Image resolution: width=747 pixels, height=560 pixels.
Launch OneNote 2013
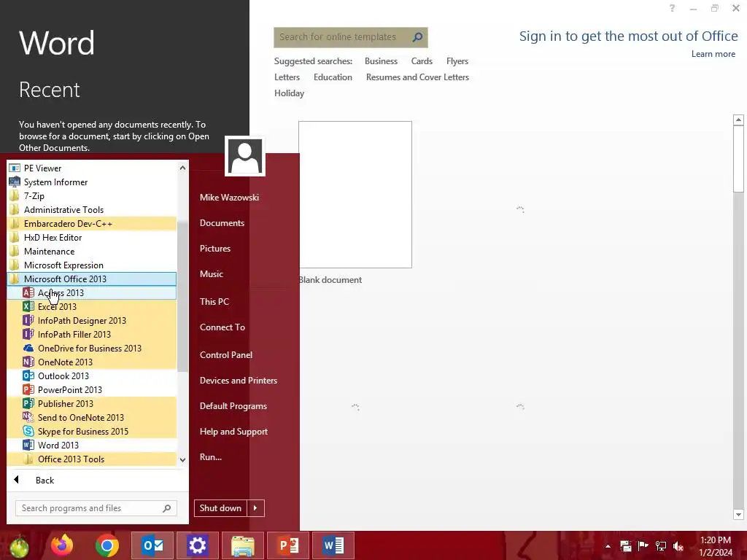pyautogui.click(x=91, y=362)
